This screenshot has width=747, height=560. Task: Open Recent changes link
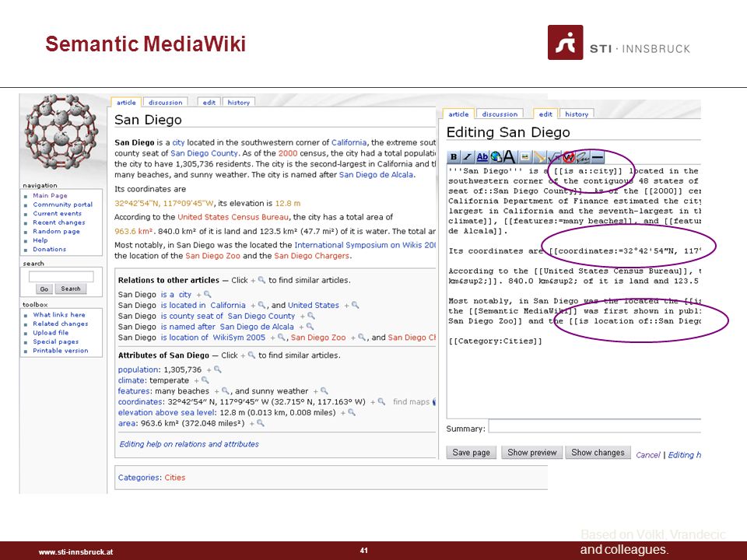[58, 222]
